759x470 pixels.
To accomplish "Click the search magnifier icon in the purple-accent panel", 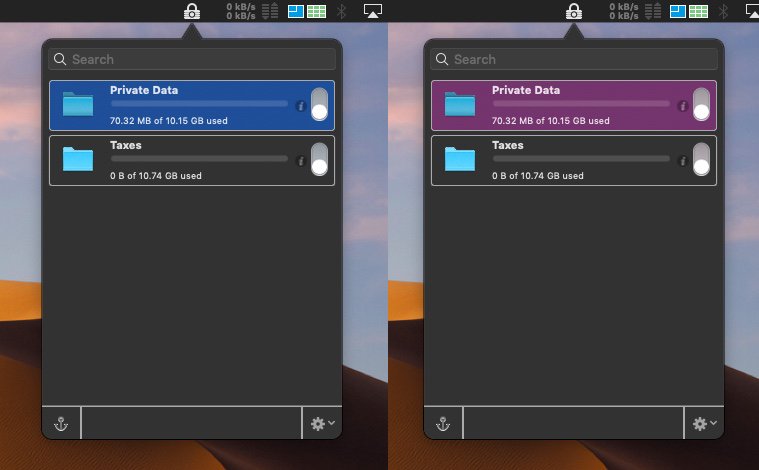I will [442, 59].
